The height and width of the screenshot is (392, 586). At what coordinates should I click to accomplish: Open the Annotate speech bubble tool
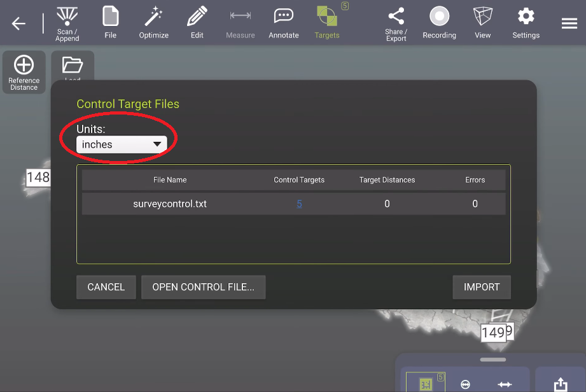point(284,22)
